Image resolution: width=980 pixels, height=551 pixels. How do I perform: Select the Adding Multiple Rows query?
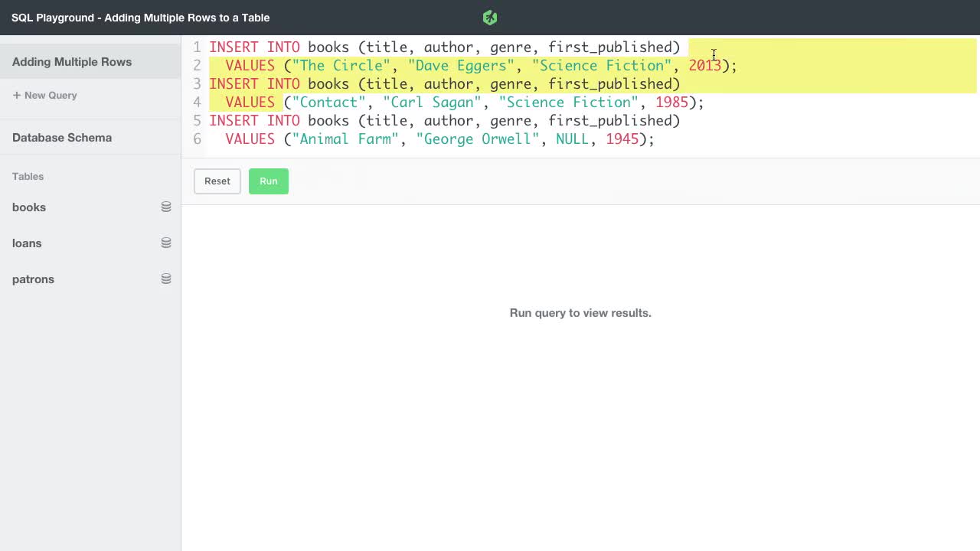click(72, 62)
